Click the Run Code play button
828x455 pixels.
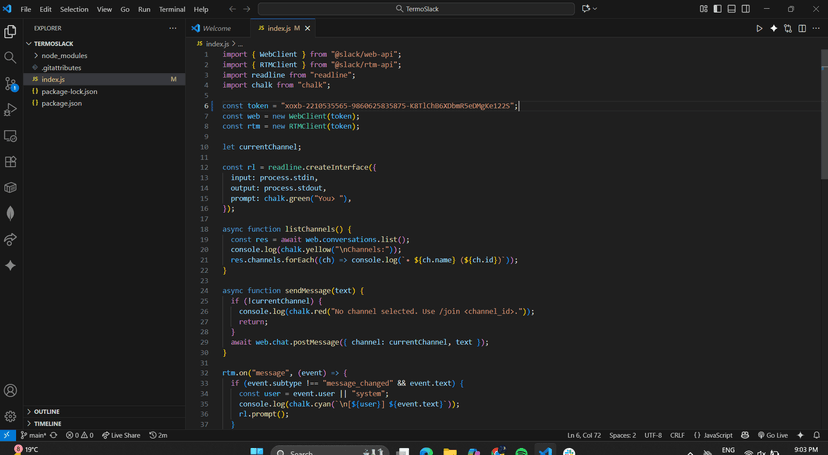pos(759,28)
